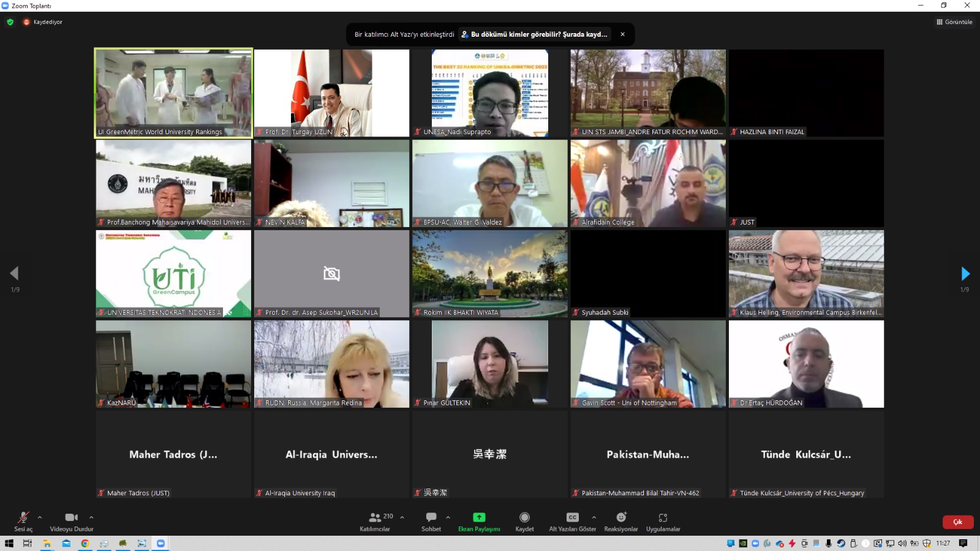Select Prof.Banchong Mahaisavariya Mahidol tile
This screenshot has height=551, width=980.
(x=173, y=184)
